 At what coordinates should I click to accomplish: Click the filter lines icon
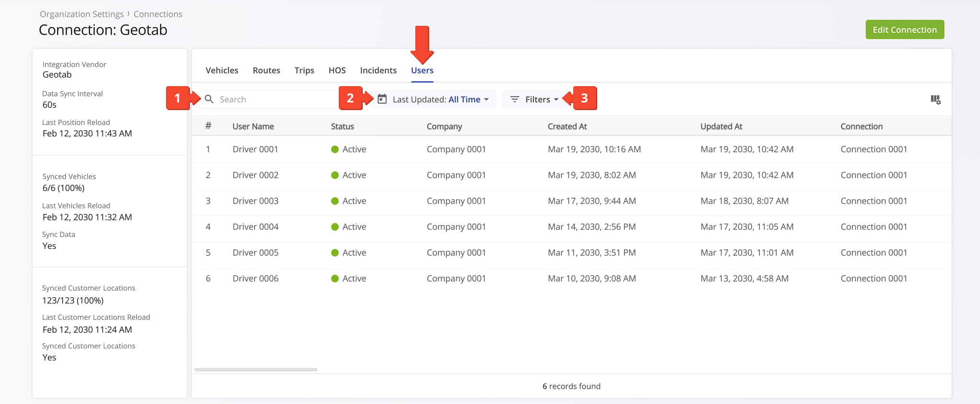[x=514, y=99]
